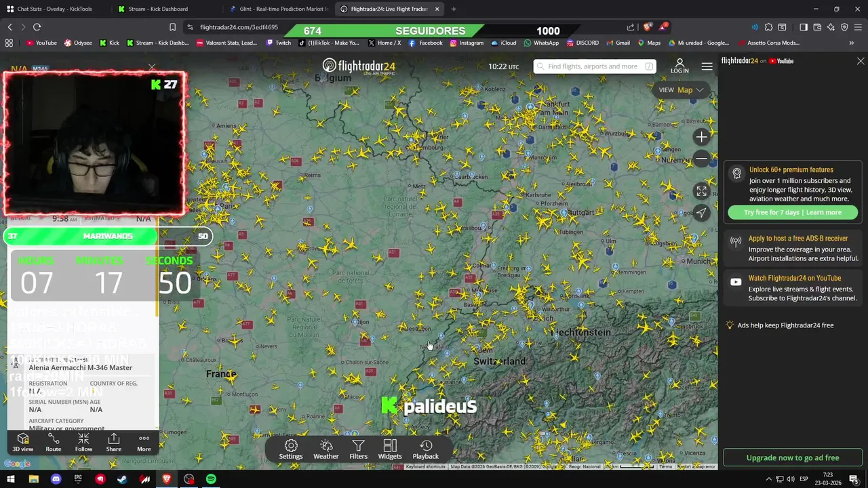Open the browser main menu

click(x=858, y=27)
